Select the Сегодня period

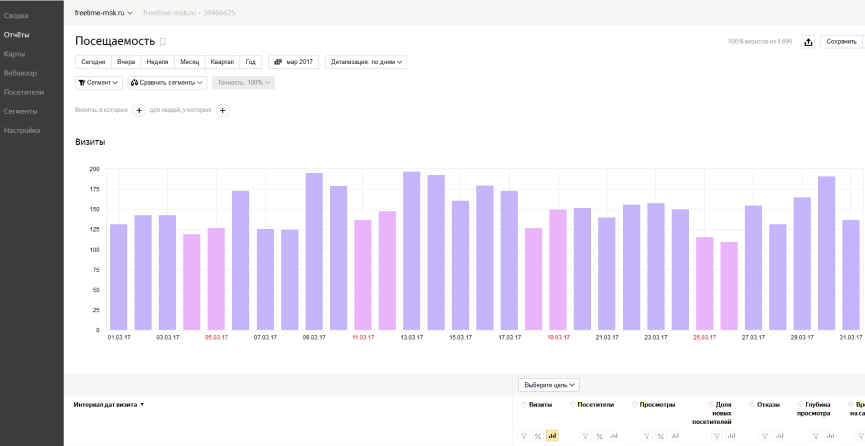point(93,62)
